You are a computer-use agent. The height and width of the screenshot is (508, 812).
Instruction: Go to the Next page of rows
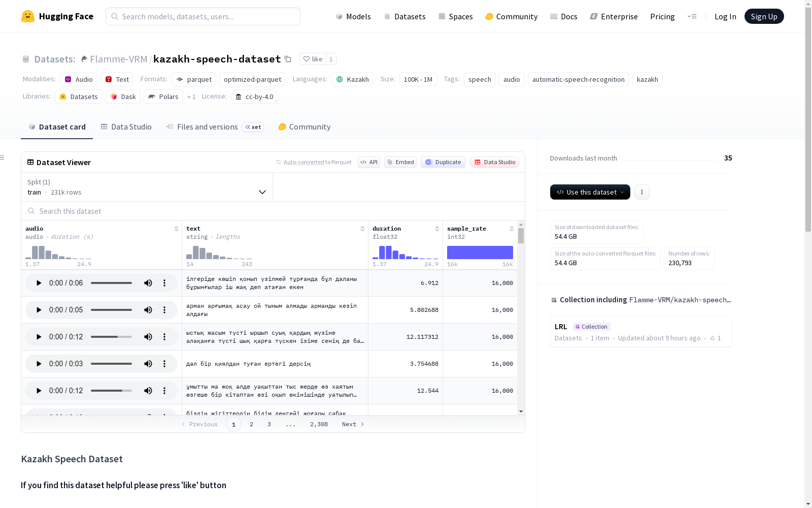[x=353, y=424]
